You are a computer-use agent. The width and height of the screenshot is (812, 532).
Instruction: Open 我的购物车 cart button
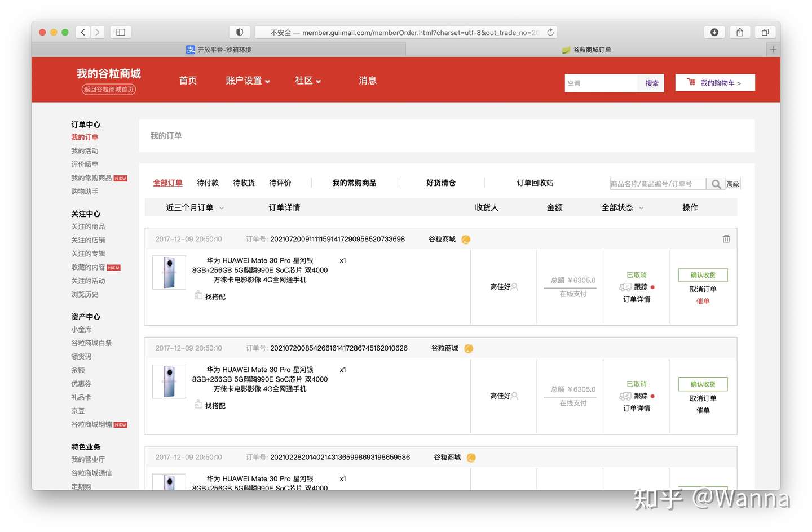pyautogui.click(x=715, y=83)
